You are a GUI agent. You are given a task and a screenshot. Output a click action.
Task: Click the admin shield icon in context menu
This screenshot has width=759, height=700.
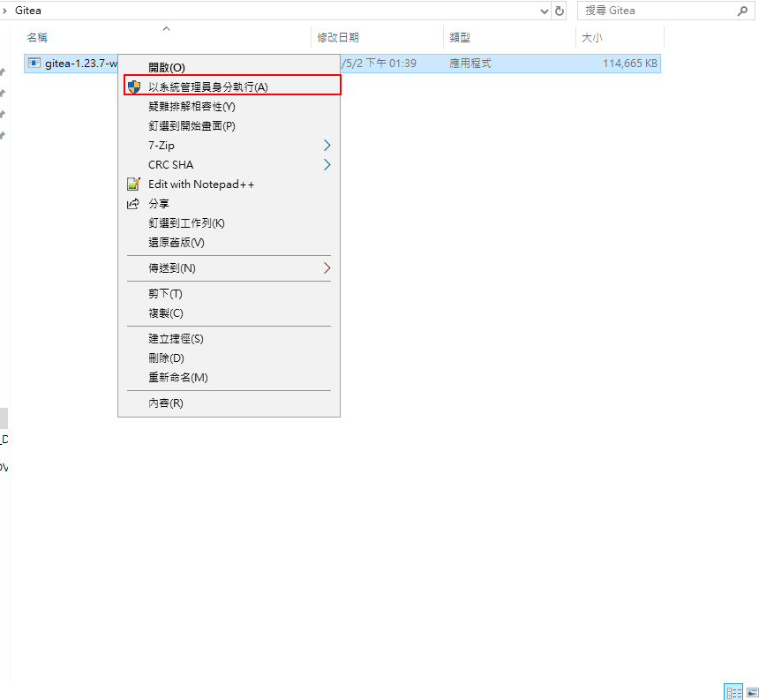pos(134,87)
